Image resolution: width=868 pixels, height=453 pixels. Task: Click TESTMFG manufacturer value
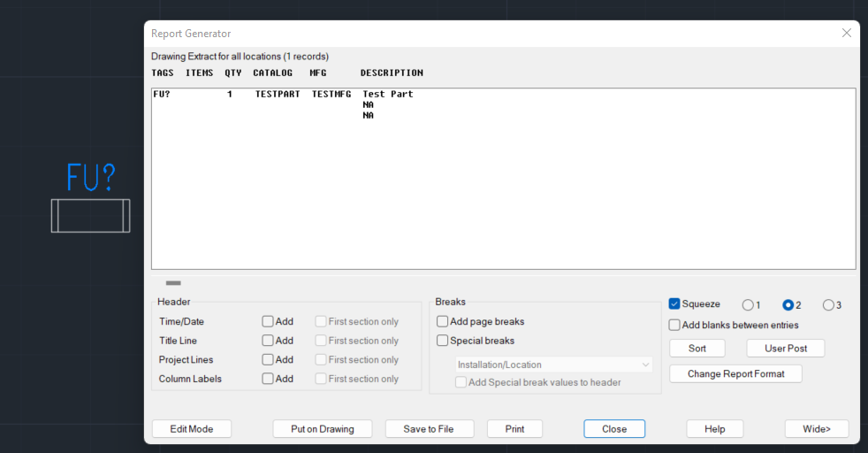coord(331,94)
